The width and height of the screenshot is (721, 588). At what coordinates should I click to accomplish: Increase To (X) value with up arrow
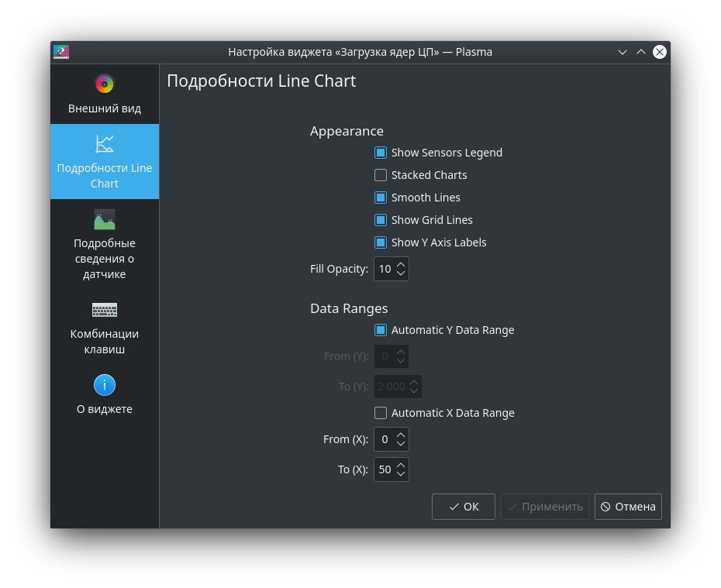click(401, 465)
